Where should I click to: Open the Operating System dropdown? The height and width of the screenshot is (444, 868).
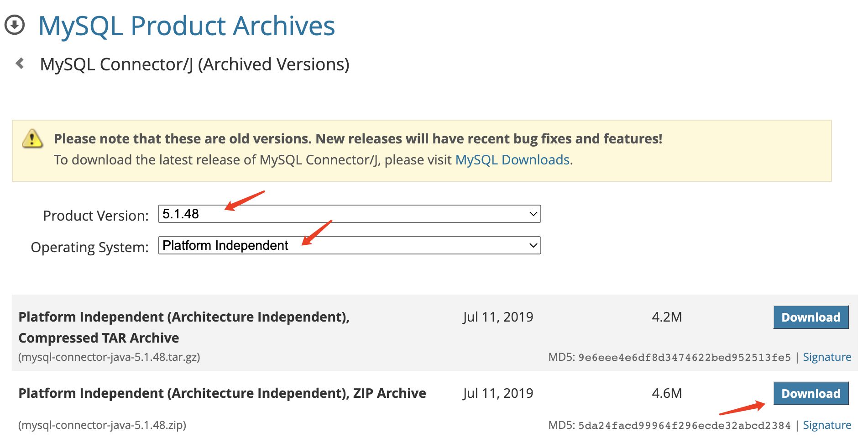pos(349,245)
